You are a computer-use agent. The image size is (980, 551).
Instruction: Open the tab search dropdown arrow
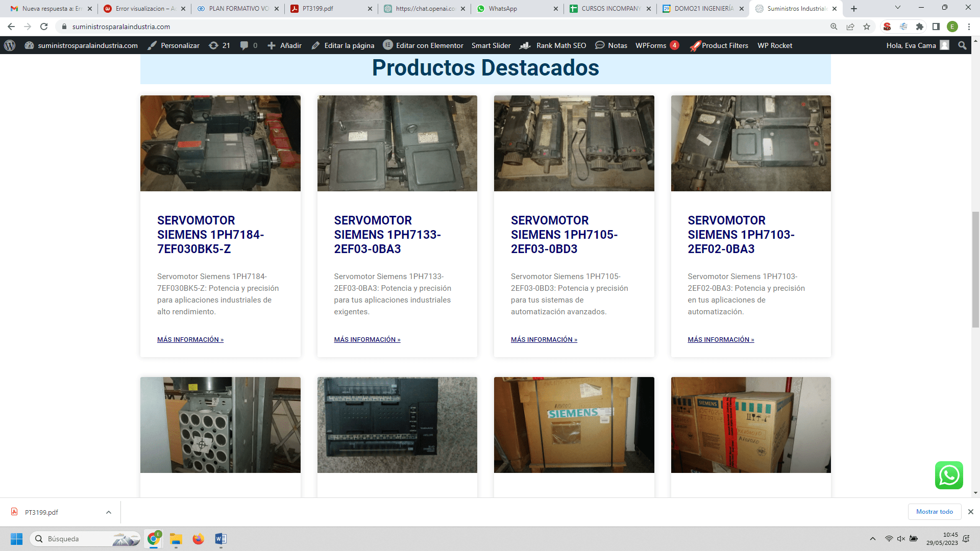click(x=898, y=8)
